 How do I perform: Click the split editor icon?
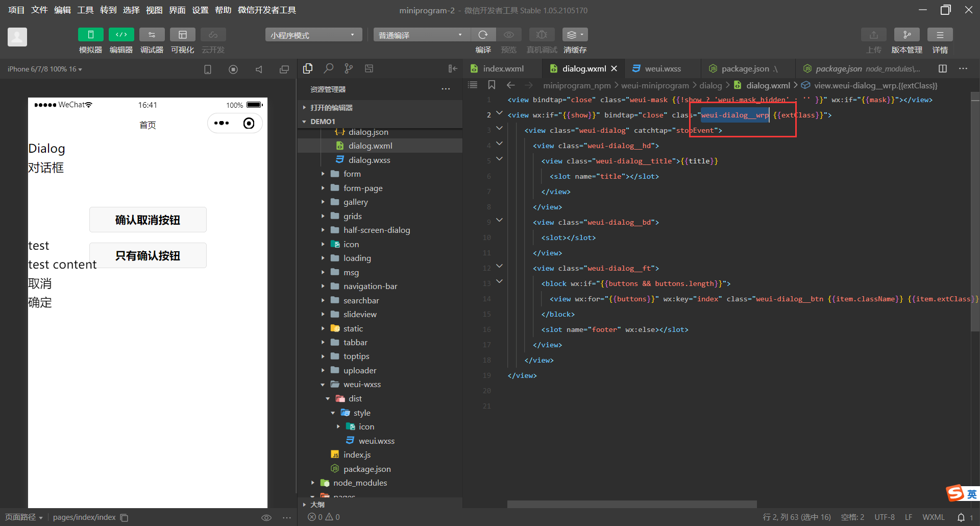(x=943, y=68)
